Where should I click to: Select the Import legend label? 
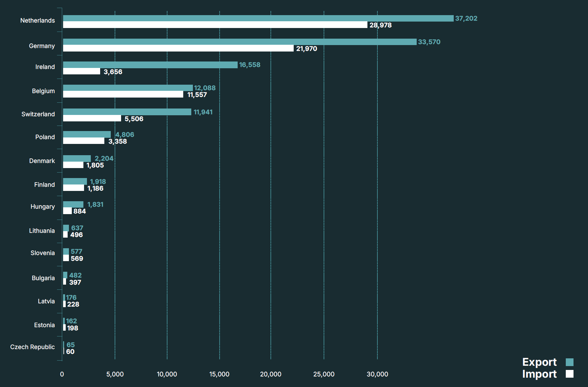click(539, 374)
